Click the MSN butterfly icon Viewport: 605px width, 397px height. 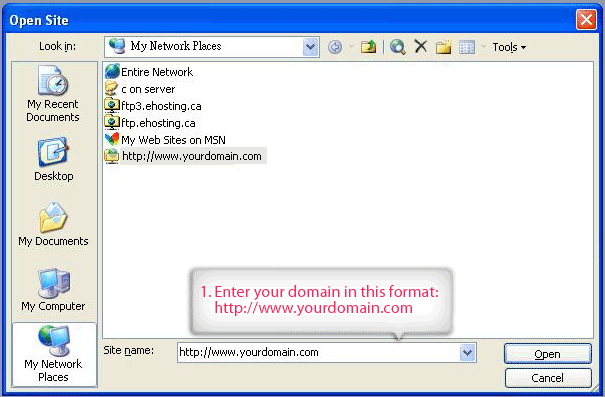(x=112, y=139)
